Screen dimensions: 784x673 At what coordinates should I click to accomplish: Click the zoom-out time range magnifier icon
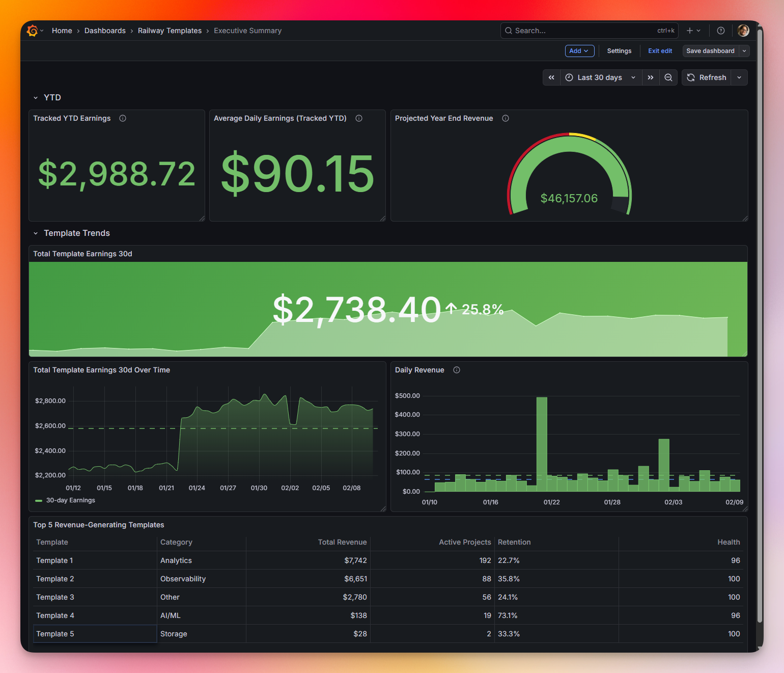tap(668, 77)
